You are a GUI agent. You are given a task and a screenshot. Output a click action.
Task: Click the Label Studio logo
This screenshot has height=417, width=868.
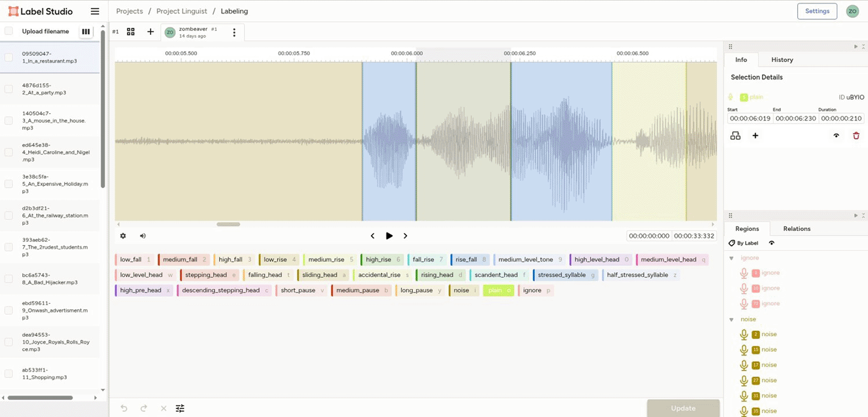click(41, 11)
